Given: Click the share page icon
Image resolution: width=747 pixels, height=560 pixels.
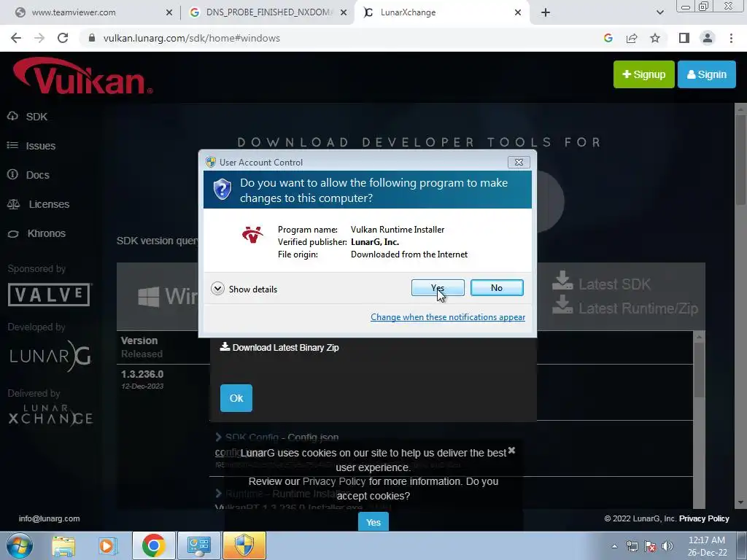Looking at the screenshot, I should 632,38.
